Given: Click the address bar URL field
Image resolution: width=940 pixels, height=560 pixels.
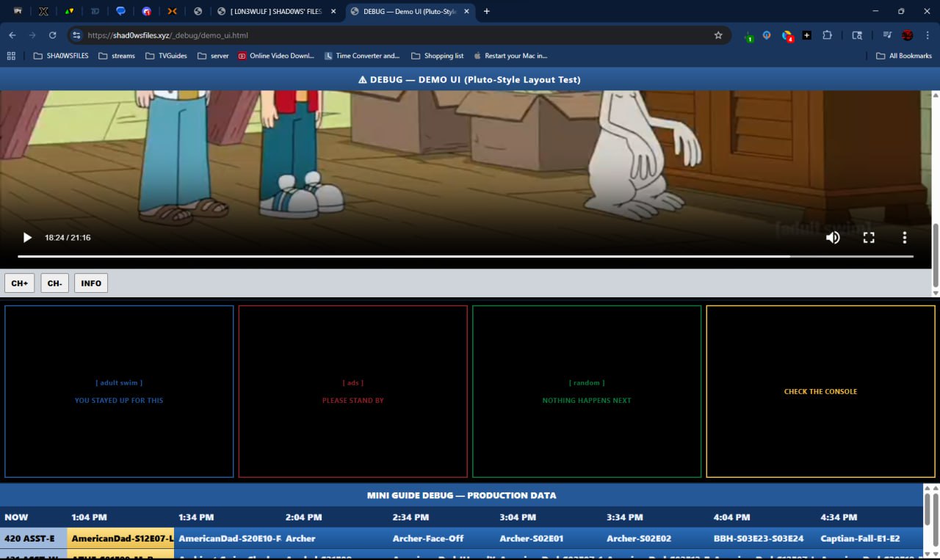Looking at the screenshot, I should pyautogui.click(x=367, y=35).
